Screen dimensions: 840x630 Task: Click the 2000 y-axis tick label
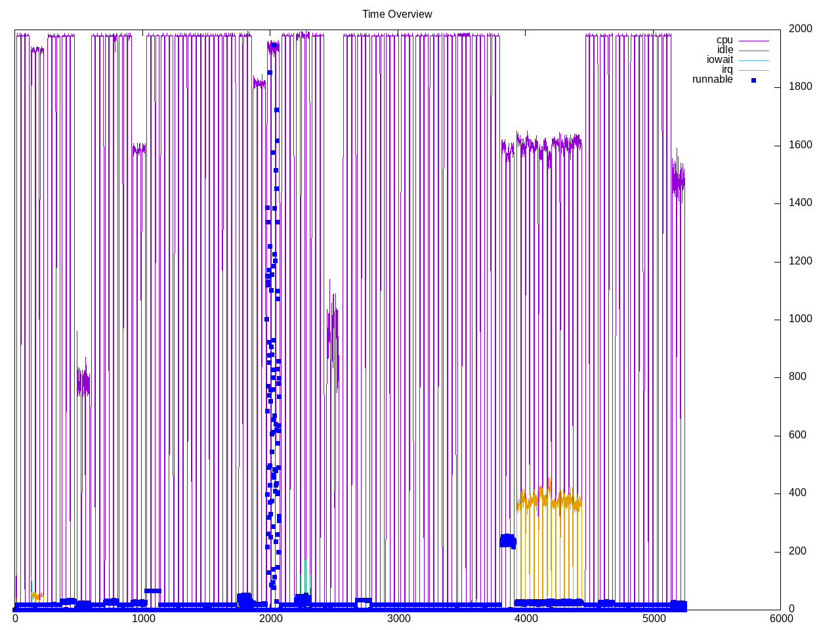click(800, 29)
